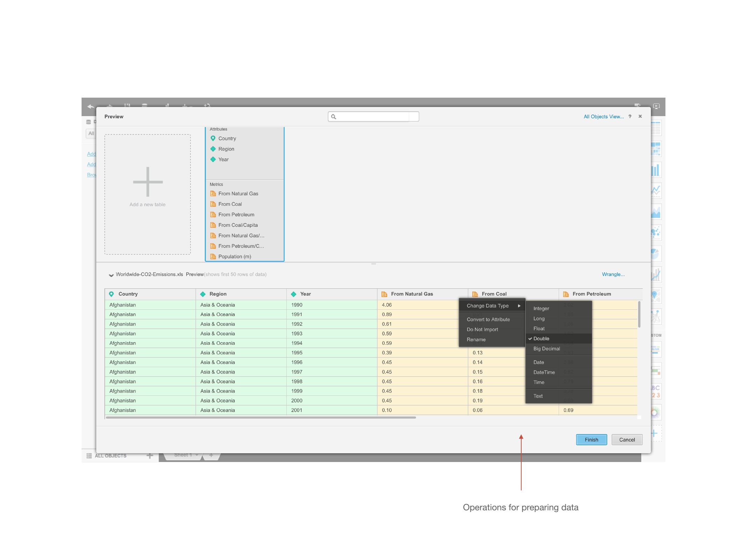The height and width of the screenshot is (560, 747).
Task: Select the map visualization in the background gallery
Action: pos(656,296)
